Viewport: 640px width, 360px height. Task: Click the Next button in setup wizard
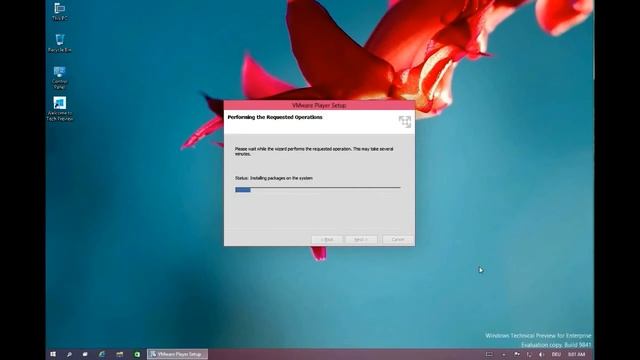[361, 240]
